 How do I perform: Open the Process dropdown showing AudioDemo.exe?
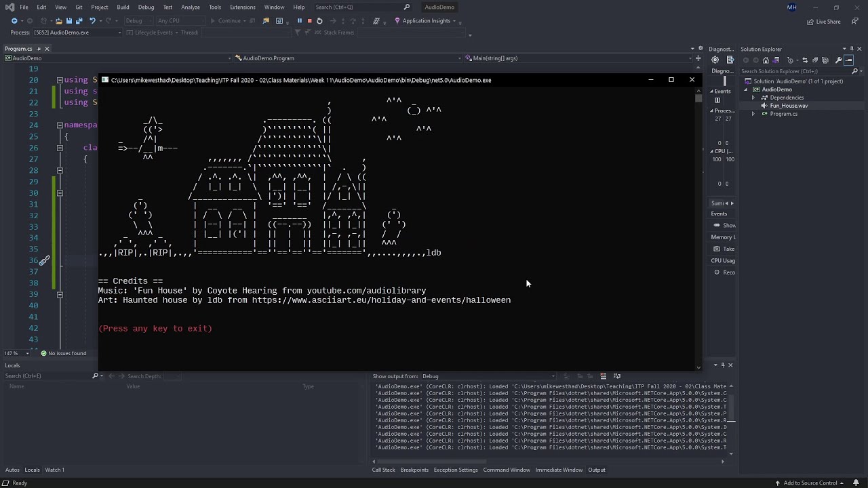point(77,33)
